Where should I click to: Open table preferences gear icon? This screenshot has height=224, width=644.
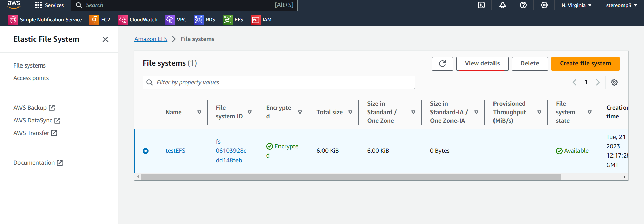pos(614,82)
